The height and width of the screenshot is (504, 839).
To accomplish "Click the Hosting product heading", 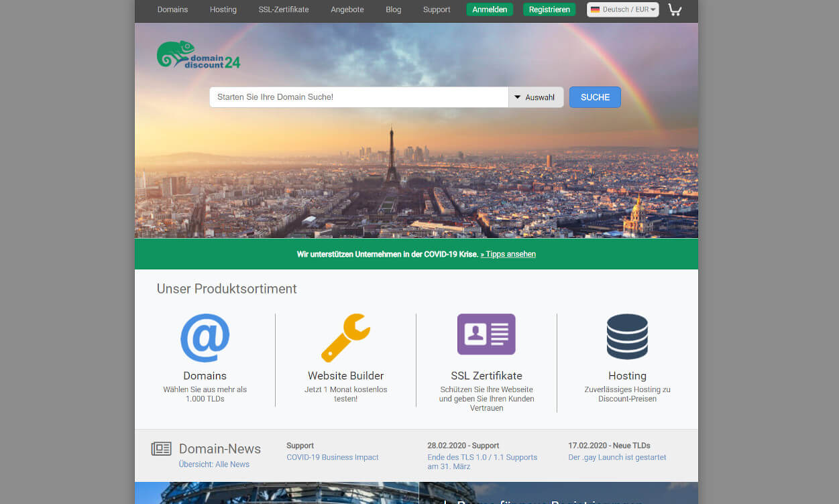I will pos(627,376).
